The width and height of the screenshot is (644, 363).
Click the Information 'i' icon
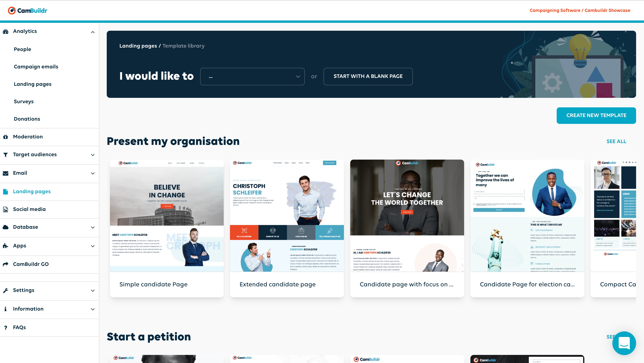tap(6, 309)
